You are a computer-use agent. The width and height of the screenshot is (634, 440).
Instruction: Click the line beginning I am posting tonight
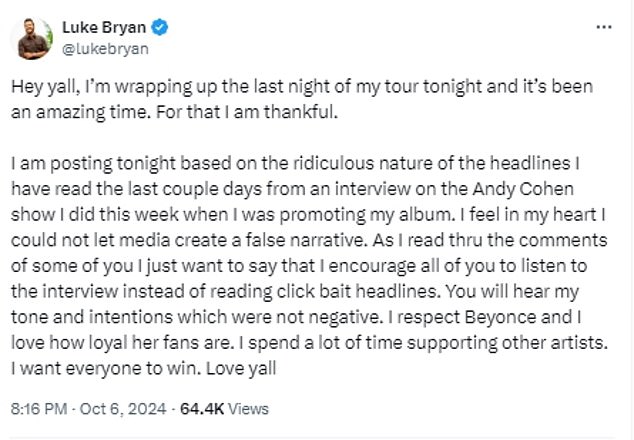coord(296,163)
